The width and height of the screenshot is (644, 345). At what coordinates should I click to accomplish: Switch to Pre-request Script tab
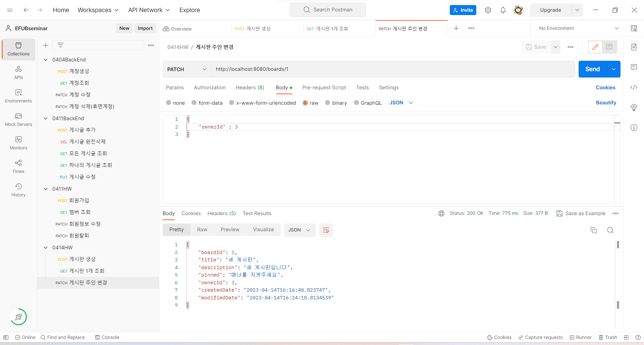324,88
